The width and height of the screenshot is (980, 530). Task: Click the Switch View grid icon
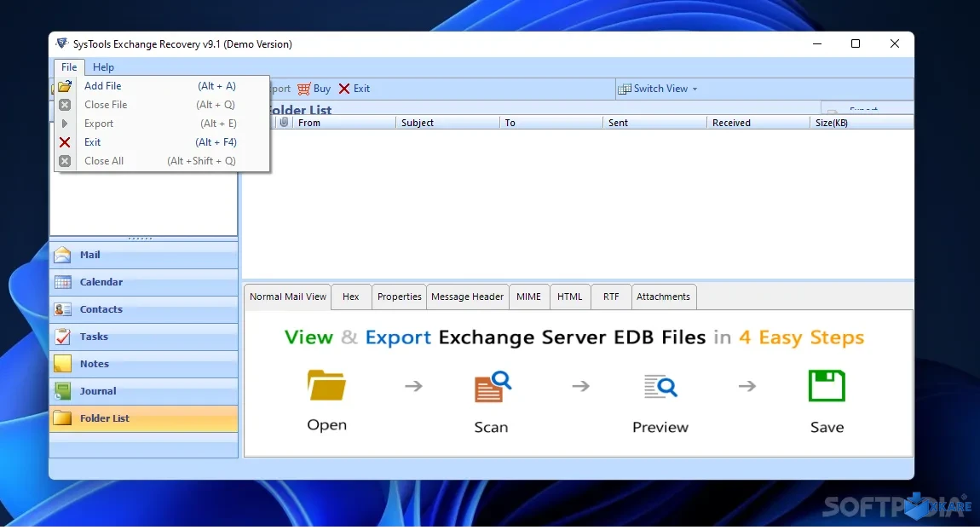tap(624, 89)
